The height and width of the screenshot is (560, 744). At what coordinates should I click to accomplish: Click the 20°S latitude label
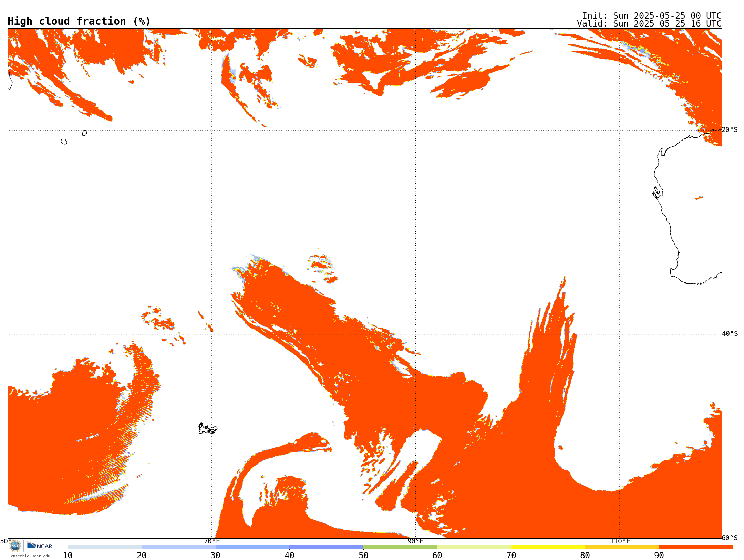pyautogui.click(x=730, y=130)
